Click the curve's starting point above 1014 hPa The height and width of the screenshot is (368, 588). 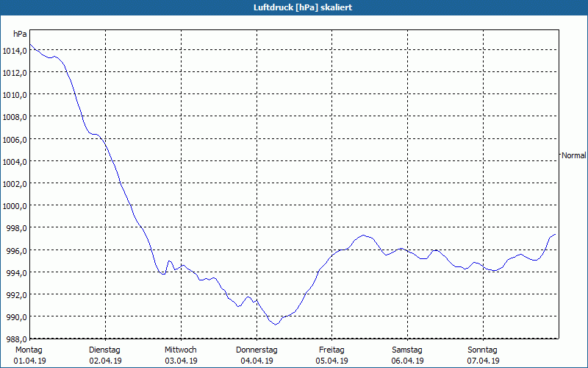pyautogui.click(x=30, y=45)
